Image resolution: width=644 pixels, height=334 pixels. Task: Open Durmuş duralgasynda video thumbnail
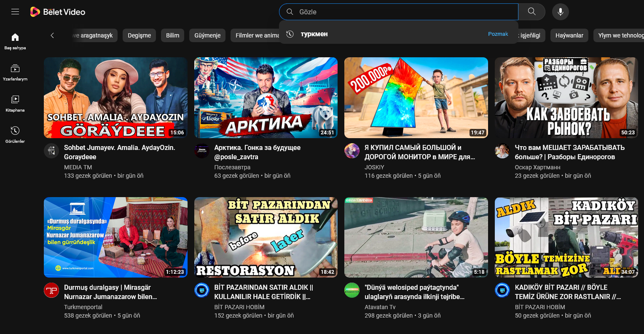pyautogui.click(x=115, y=237)
